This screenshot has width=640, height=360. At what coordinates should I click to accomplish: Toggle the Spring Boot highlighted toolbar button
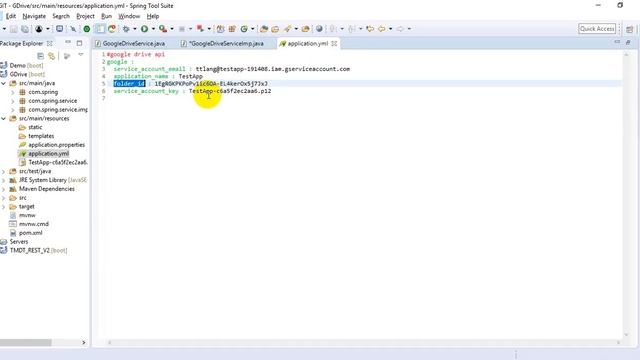coord(100,29)
